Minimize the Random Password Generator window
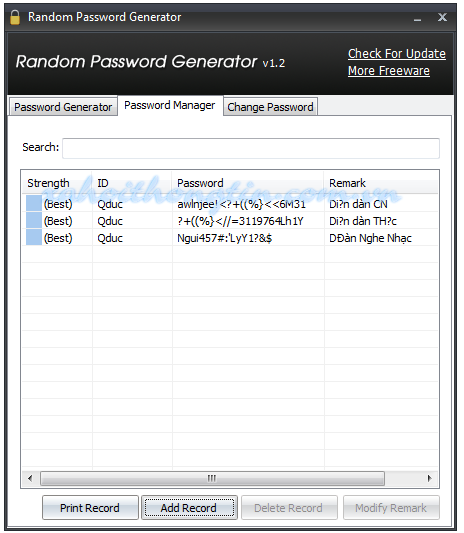The image size is (464, 533). click(x=418, y=18)
